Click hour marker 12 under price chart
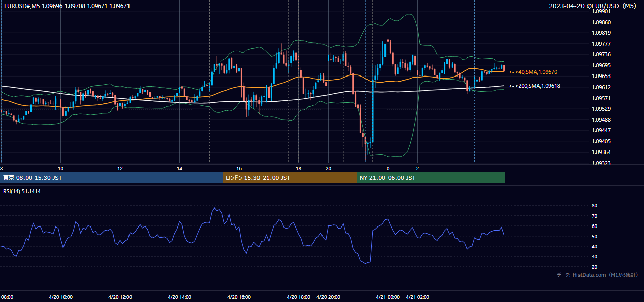644x302 pixels. click(120, 169)
